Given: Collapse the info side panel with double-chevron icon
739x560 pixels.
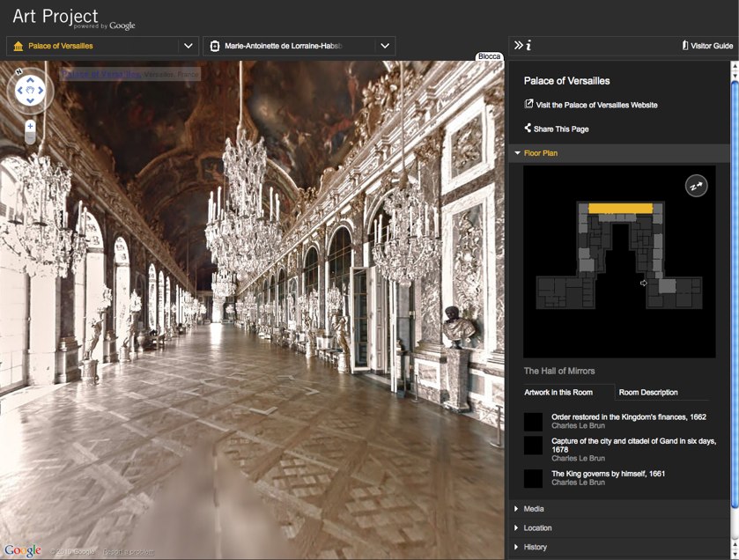Looking at the screenshot, I should 519,45.
